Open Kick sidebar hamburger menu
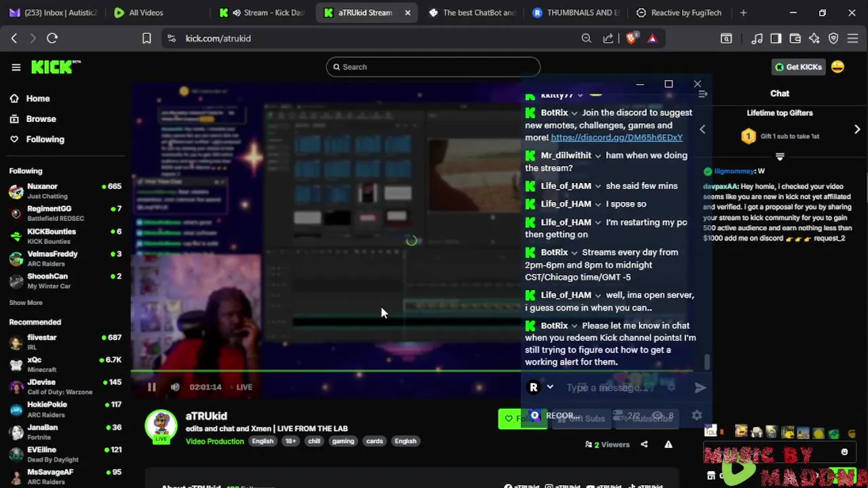The image size is (868, 488). [16, 67]
